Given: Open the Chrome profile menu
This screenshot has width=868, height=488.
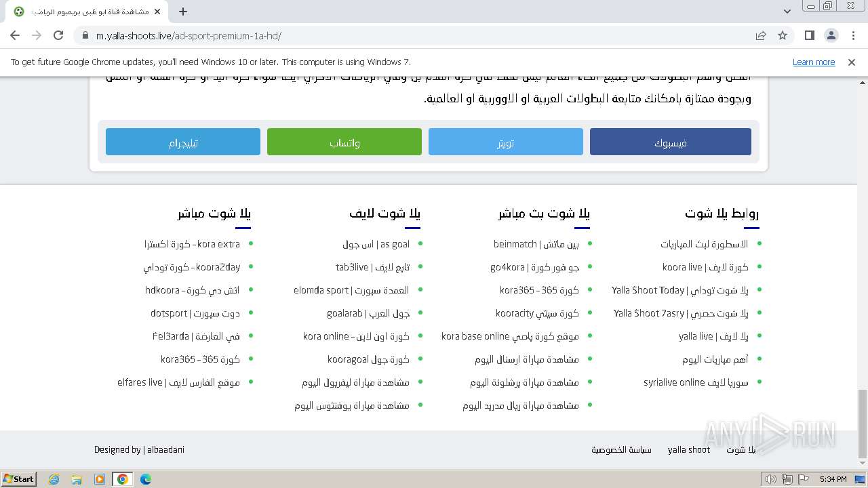Looking at the screenshot, I should [x=831, y=35].
